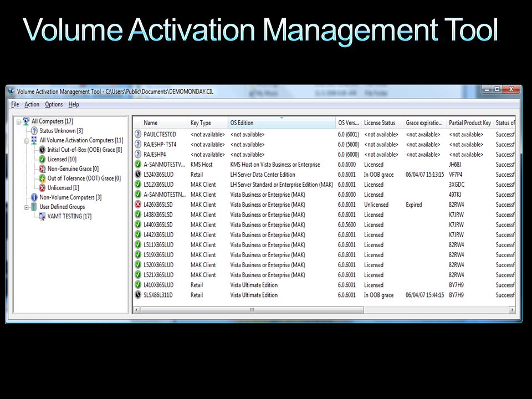Click the Non-Volume Computers info icon
The image size is (532, 399).
click(34, 197)
